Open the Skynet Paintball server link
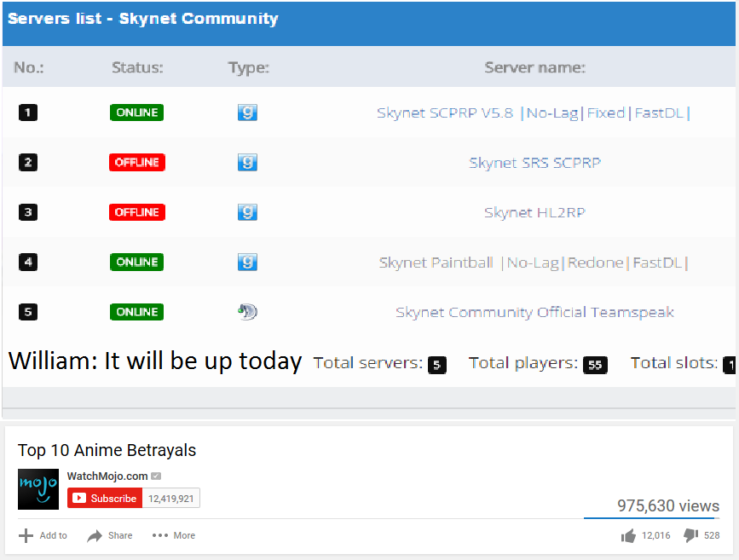 coord(533,263)
